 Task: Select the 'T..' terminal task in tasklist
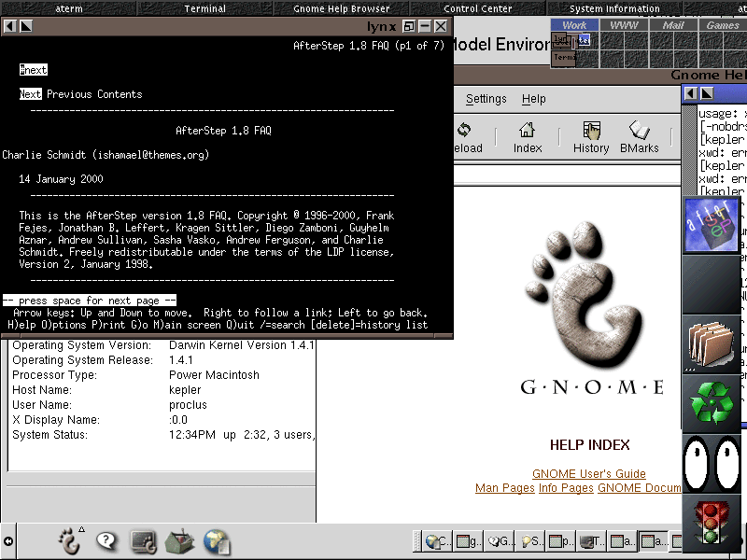[592, 541]
